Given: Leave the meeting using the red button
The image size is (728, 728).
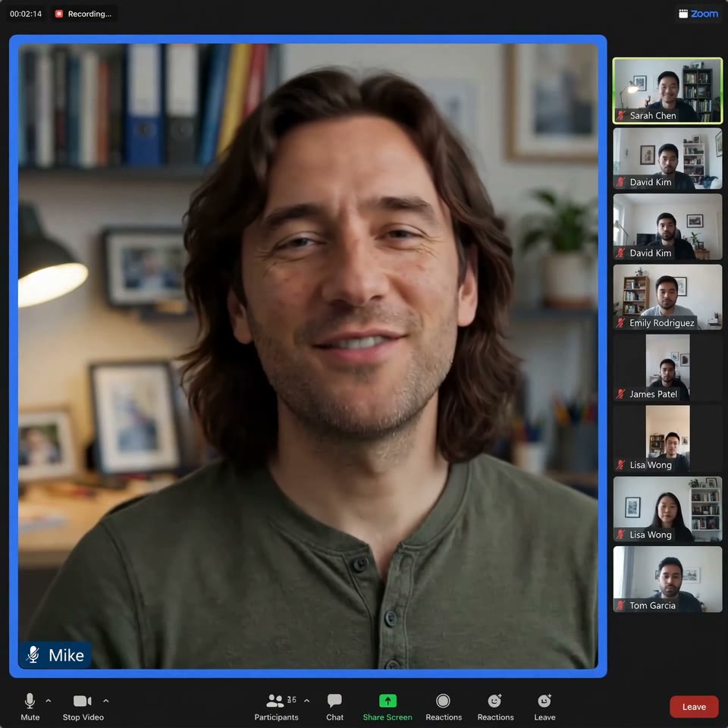Looking at the screenshot, I should click(694, 707).
